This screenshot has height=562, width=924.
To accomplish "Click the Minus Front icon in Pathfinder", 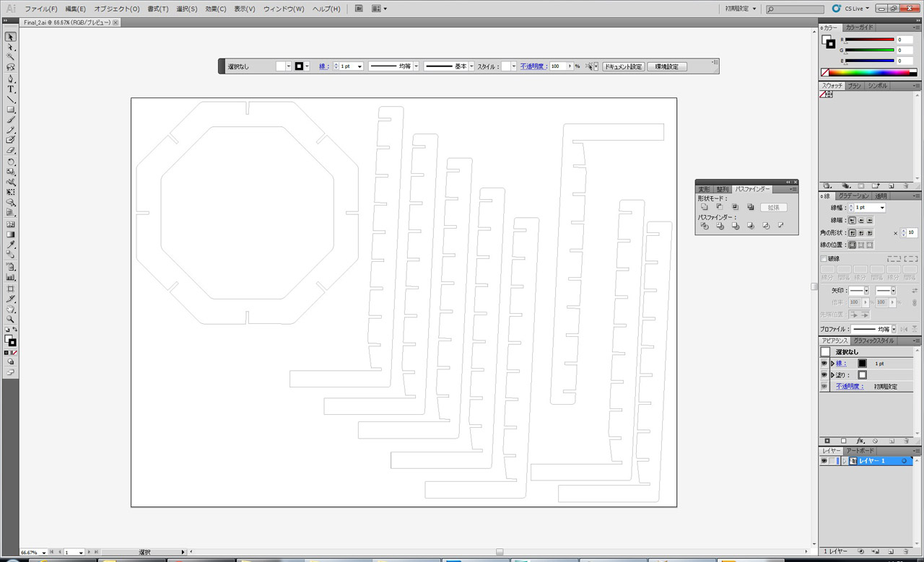I will coord(720,207).
